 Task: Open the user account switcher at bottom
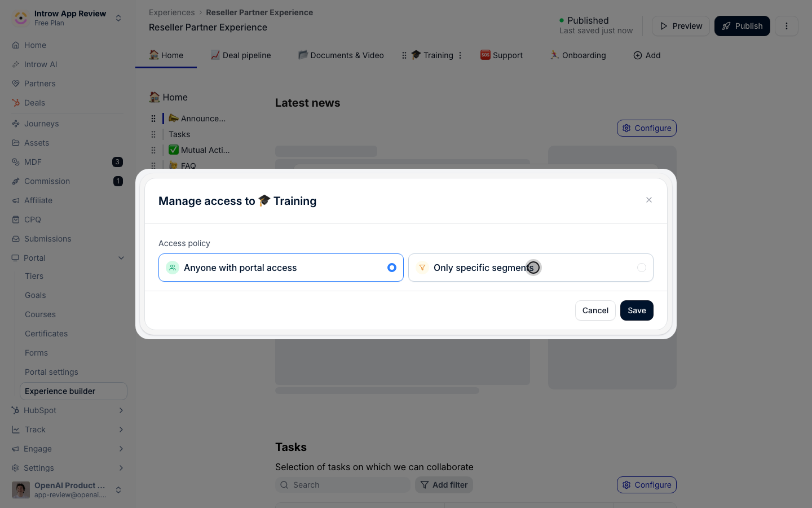tap(118, 490)
